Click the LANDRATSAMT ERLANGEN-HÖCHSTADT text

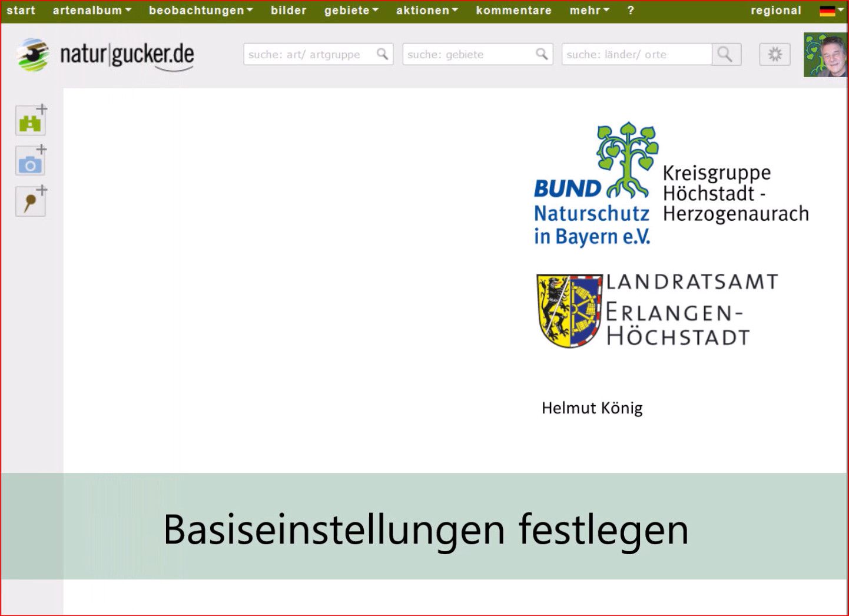(692, 309)
